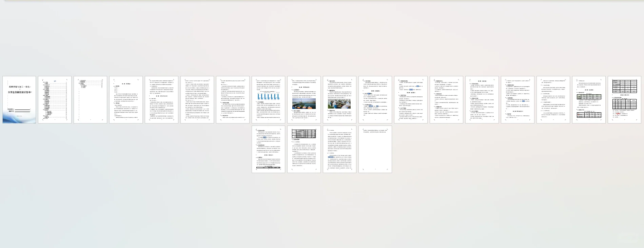
Task: Open the page 12 thumbnail
Action: pyautogui.click(x=411, y=100)
